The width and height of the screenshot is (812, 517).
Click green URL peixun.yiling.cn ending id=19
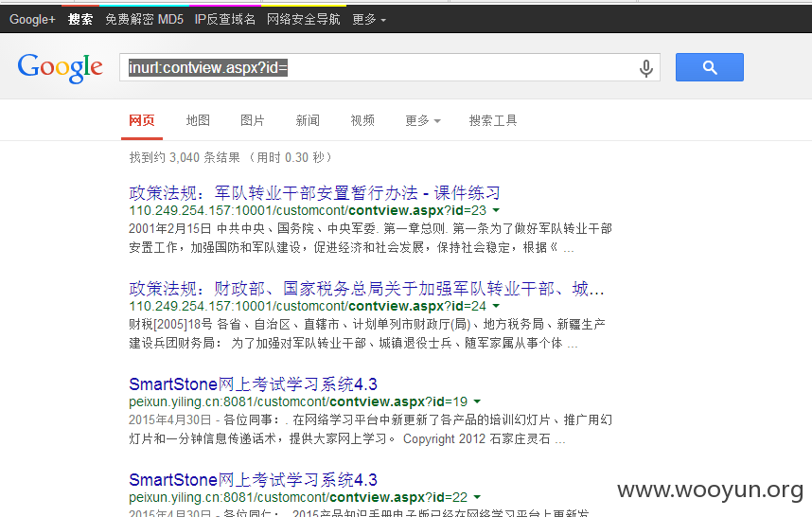click(298, 401)
